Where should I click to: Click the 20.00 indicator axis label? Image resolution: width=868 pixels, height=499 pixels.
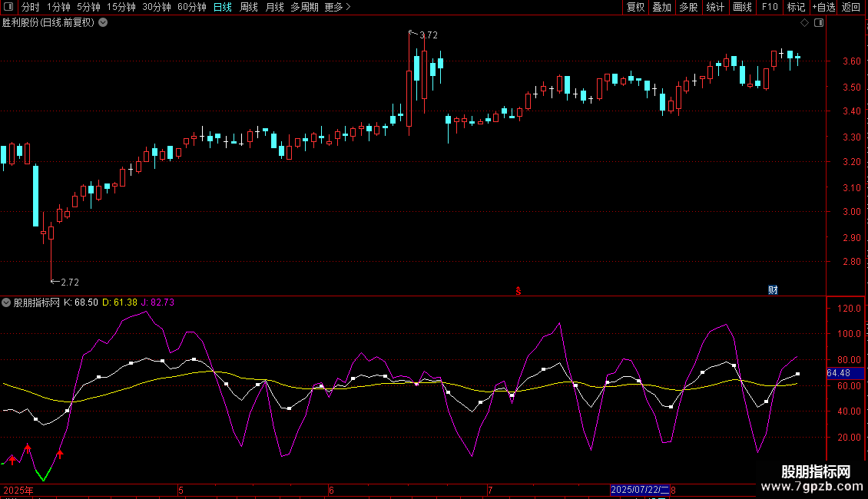[850, 438]
